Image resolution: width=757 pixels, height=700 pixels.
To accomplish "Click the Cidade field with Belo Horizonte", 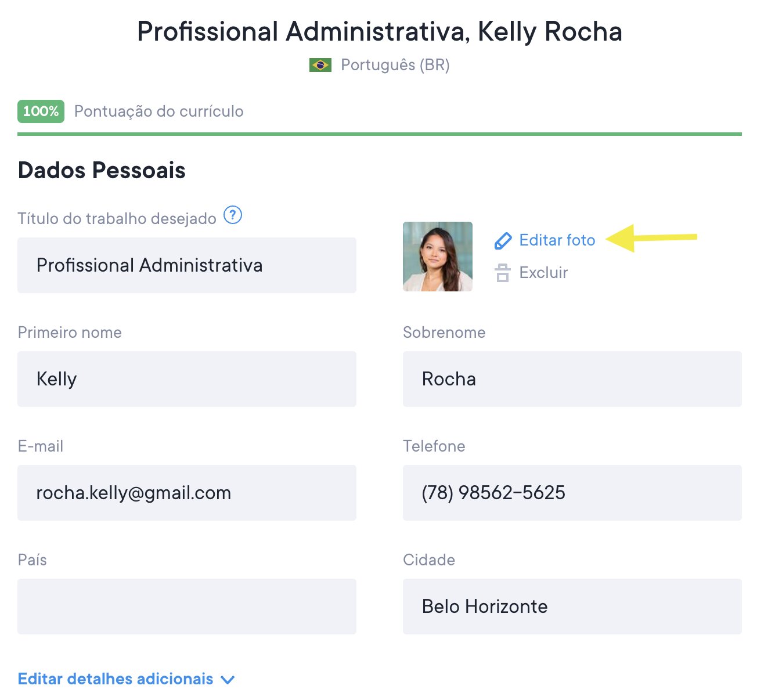I will (x=572, y=607).
